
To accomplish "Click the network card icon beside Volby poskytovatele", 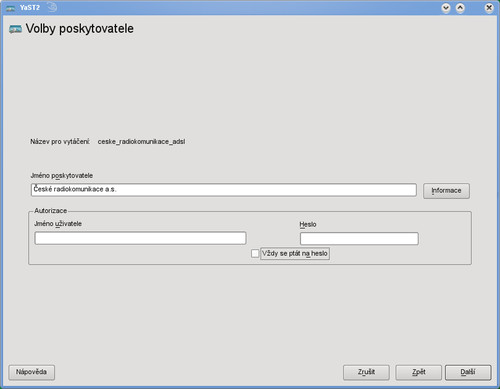I will tap(15, 29).
